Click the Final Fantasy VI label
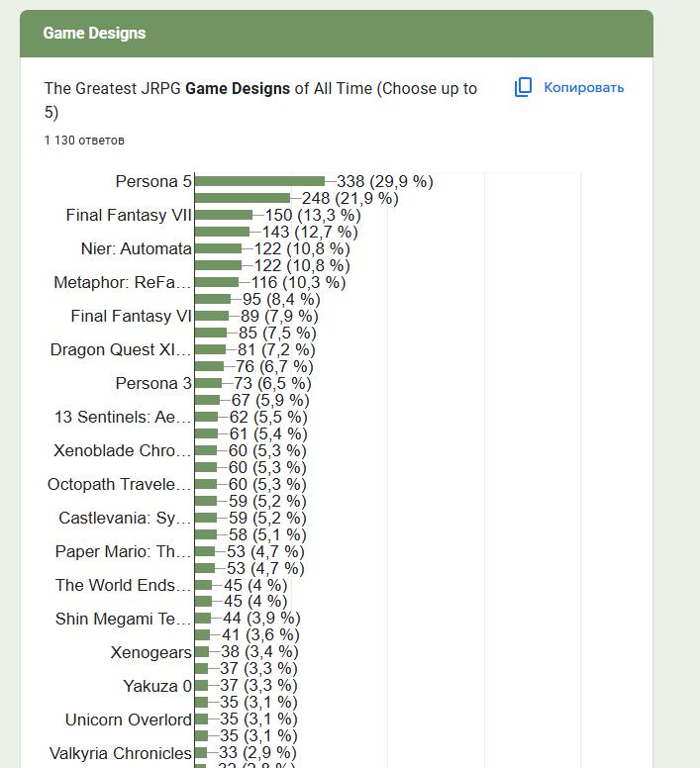Viewport: 700px width, 768px height. point(132,316)
